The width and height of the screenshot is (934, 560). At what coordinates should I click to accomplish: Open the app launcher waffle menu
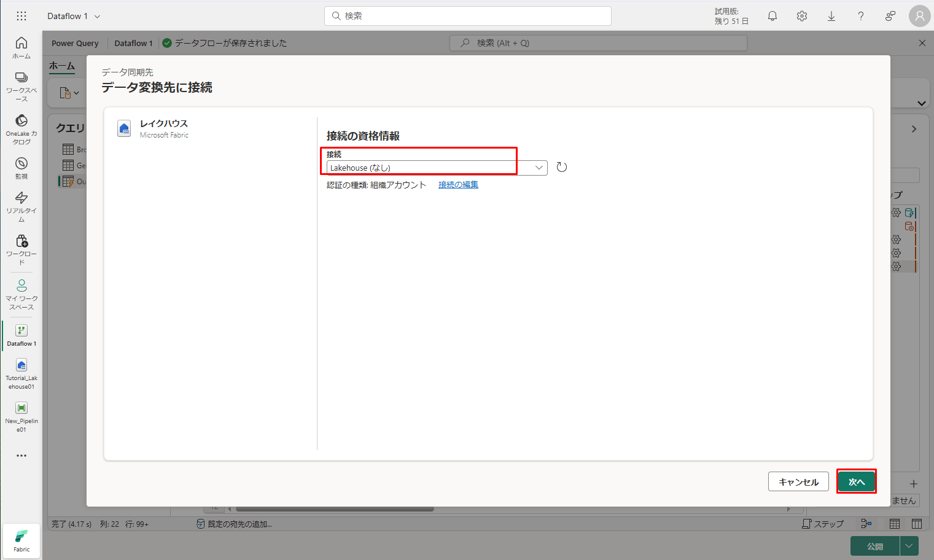21,16
